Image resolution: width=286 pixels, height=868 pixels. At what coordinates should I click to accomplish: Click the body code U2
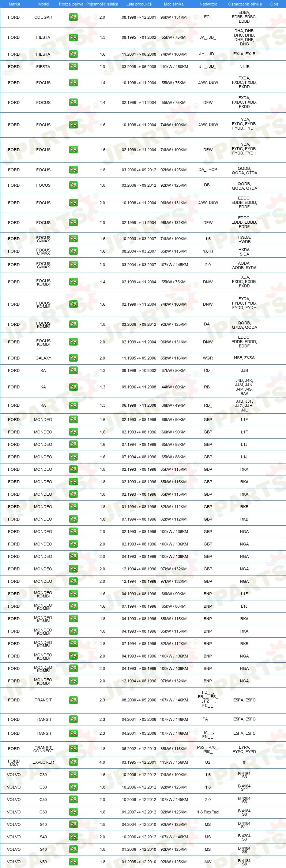pyautogui.click(x=208, y=762)
